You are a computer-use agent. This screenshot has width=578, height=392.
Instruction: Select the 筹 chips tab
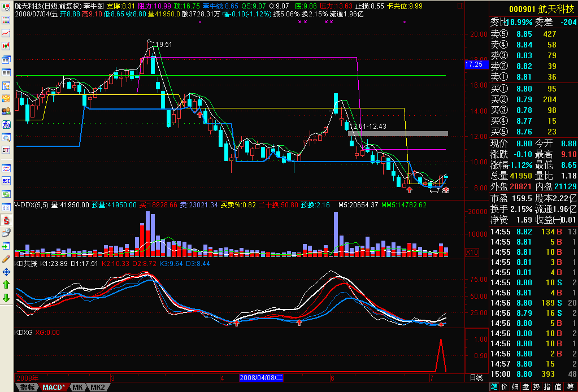point(570,387)
